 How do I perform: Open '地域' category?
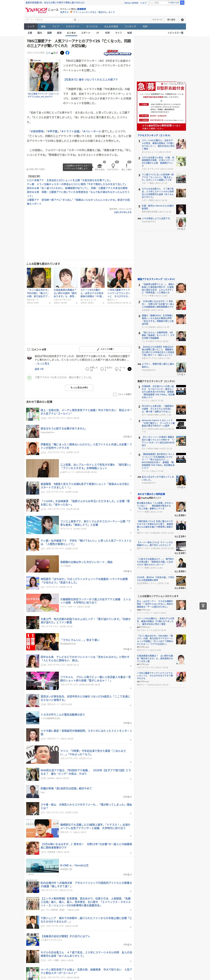click(x=129, y=33)
